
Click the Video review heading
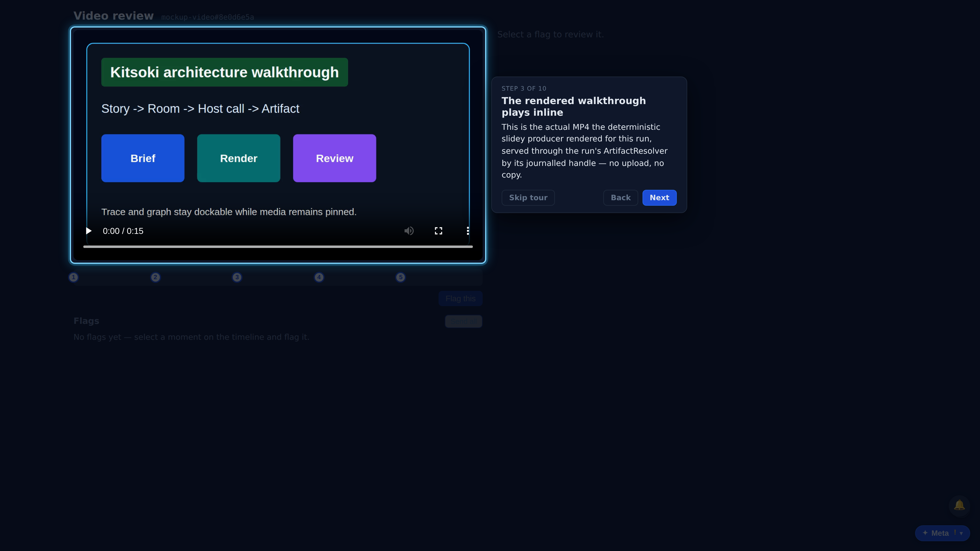tap(113, 16)
